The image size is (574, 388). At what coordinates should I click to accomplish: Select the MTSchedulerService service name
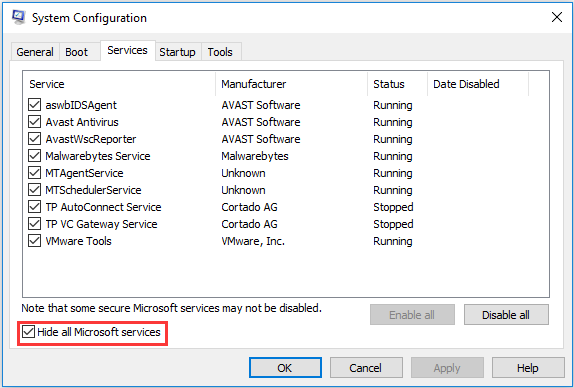[93, 190]
